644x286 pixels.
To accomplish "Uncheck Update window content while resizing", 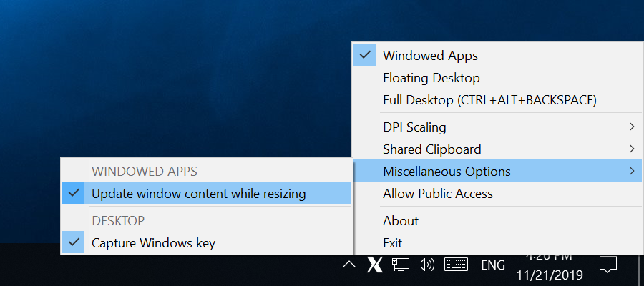I will [207, 193].
